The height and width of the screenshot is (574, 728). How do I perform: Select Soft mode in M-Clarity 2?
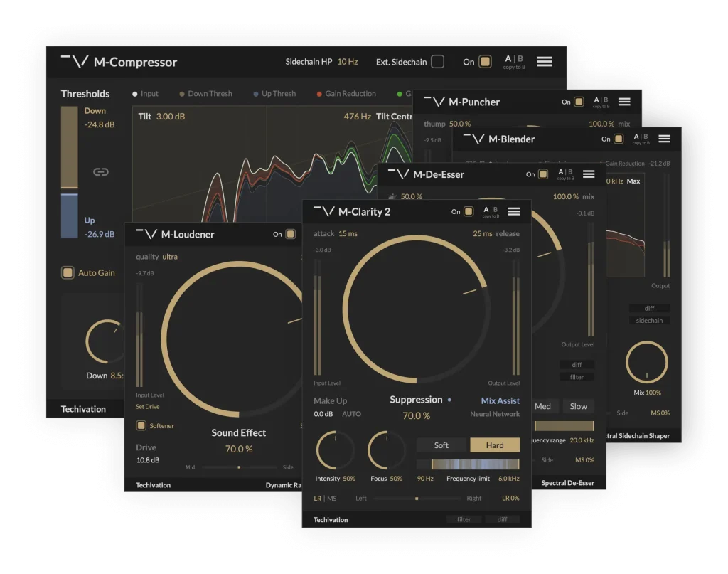click(441, 445)
